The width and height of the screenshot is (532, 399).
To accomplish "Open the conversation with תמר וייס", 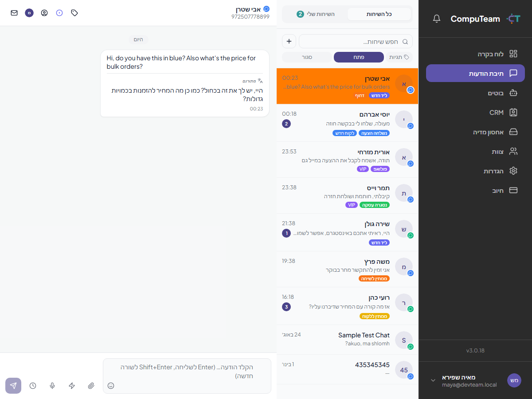I will [x=347, y=196].
